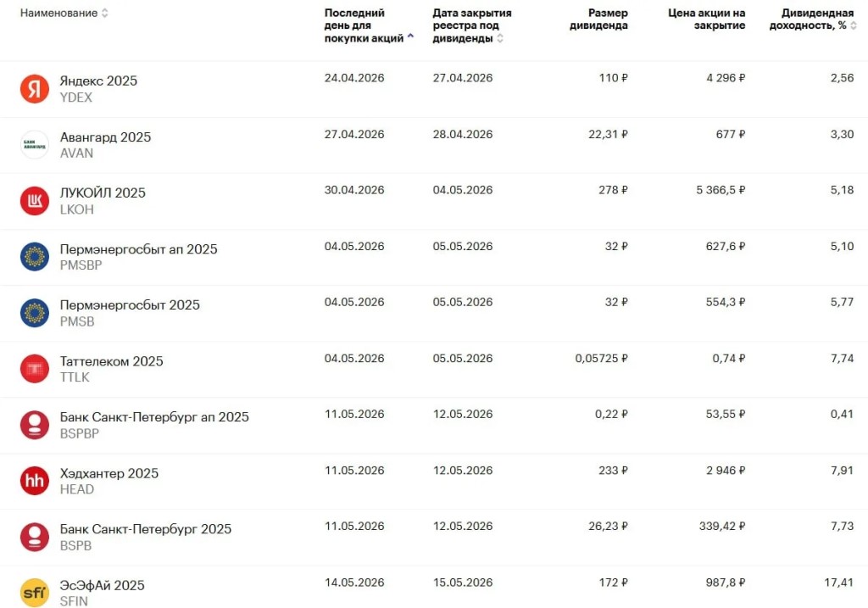Screen dimensions: 868x608
Task: Click the SFI yellow logo icon
Action: click(35, 592)
